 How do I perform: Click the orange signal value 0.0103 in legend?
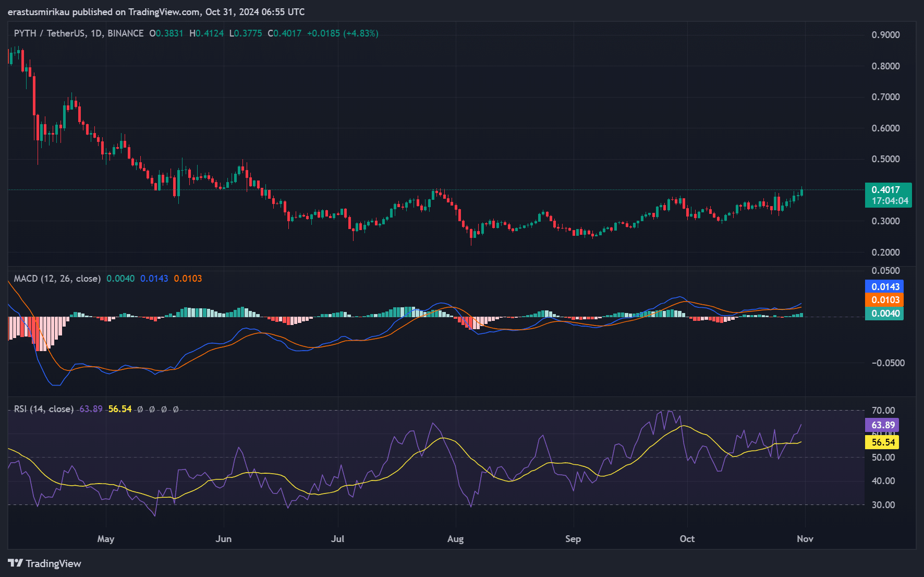coord(188,279)
